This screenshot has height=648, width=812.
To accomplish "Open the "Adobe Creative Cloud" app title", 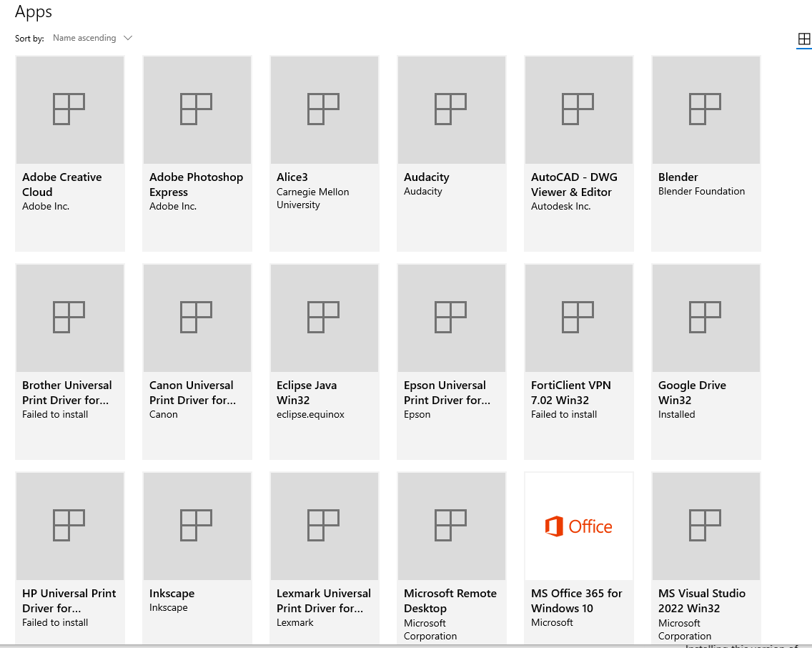I will [x=62, y=185].
